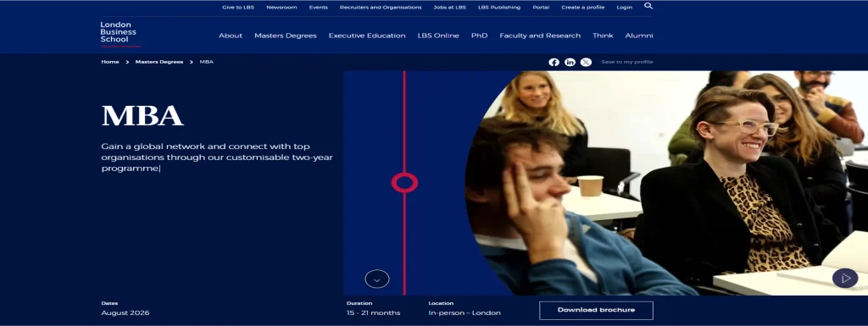Open the Alumni menu item
The height and width of the screenshot is (326, 868).
[639, 36]
